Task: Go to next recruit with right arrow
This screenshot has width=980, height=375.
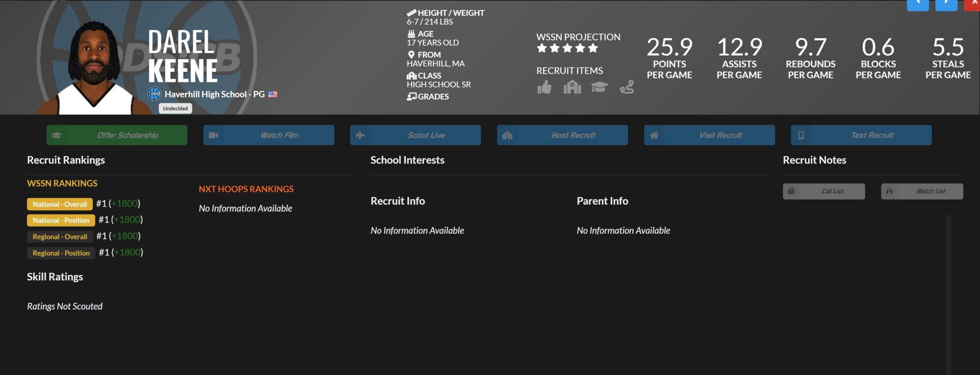Action: pos(946,4)
